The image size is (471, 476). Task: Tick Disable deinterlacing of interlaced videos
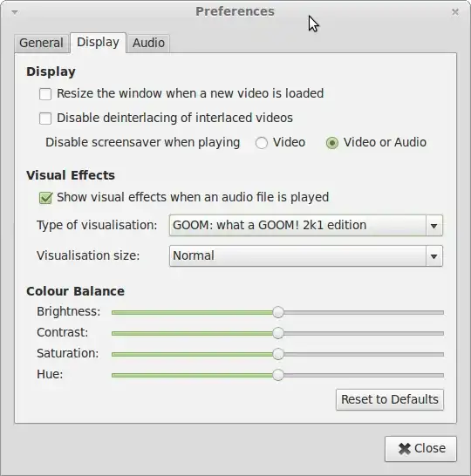pyautogui.click(x=45, y=118)
